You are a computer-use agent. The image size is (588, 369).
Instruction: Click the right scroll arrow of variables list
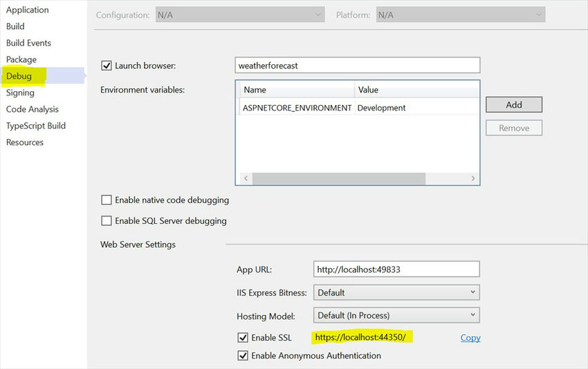coord(473,178)
